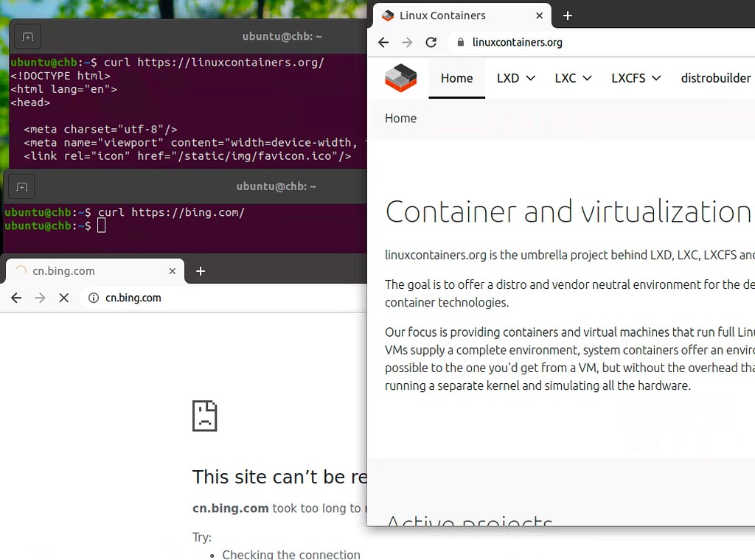Reload the linuxcontainers.org page
The image size is (755, 560).
pos(431,42)
